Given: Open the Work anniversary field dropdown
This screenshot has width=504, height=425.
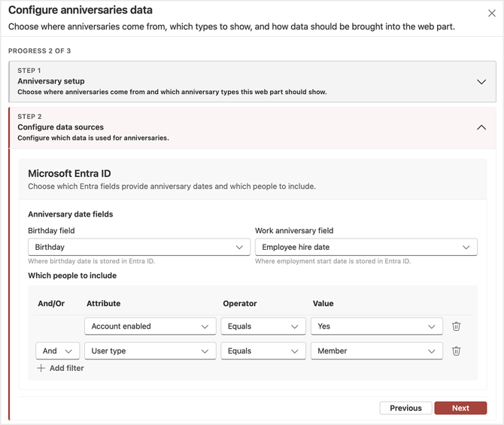Looking at the screenshot, I should [366, 247].
